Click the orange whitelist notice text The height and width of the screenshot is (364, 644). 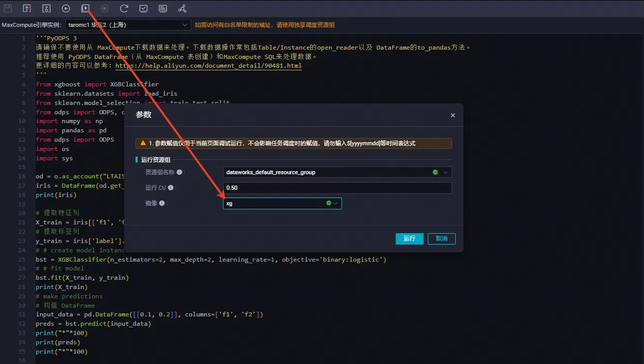pos(264,25)
